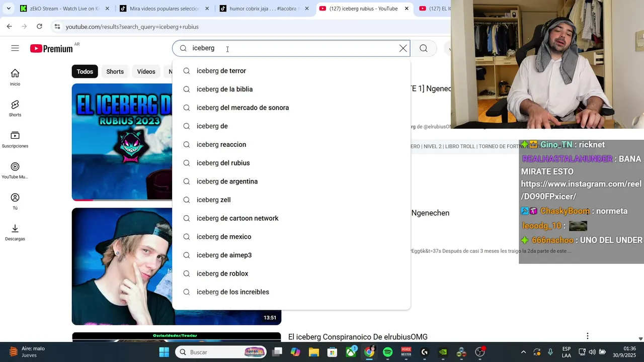Open Logitech G HUB on taskbar
644x362 pixels.
pyautogui.click(x=425, y=352)
